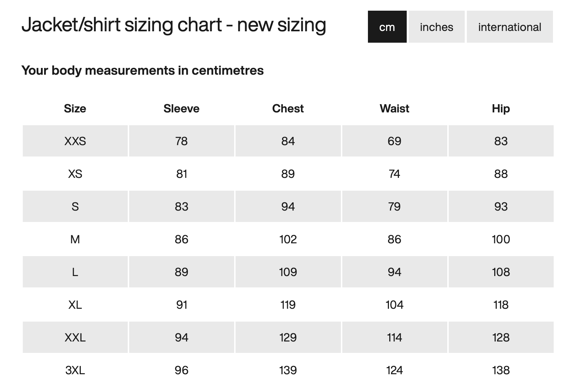Click the M size row label
This screenshot has width=580, height=392.
click(75, 239)
